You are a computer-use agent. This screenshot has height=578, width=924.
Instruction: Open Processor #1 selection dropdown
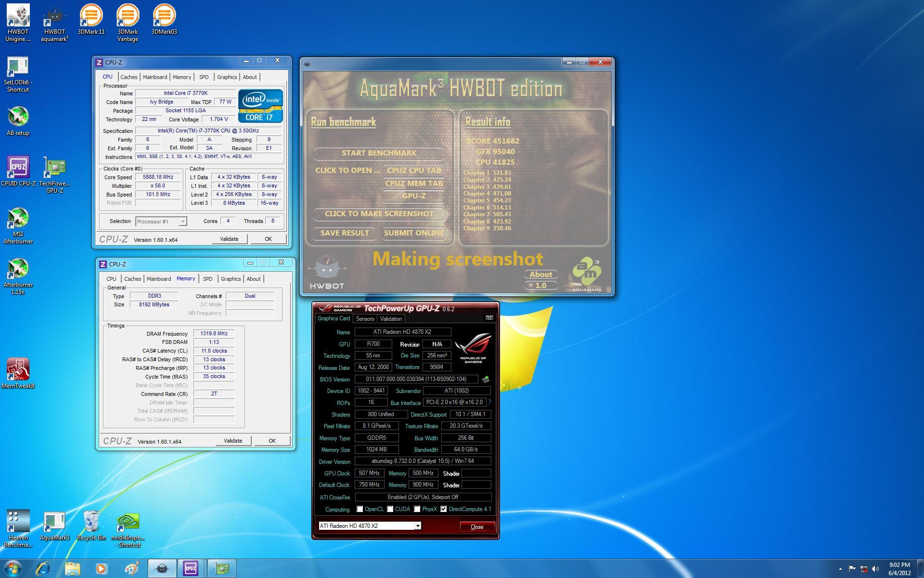[161, 222]
